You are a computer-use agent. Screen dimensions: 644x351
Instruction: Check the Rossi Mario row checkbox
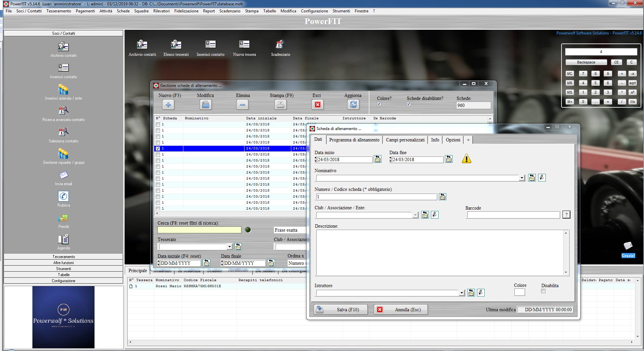131,286
